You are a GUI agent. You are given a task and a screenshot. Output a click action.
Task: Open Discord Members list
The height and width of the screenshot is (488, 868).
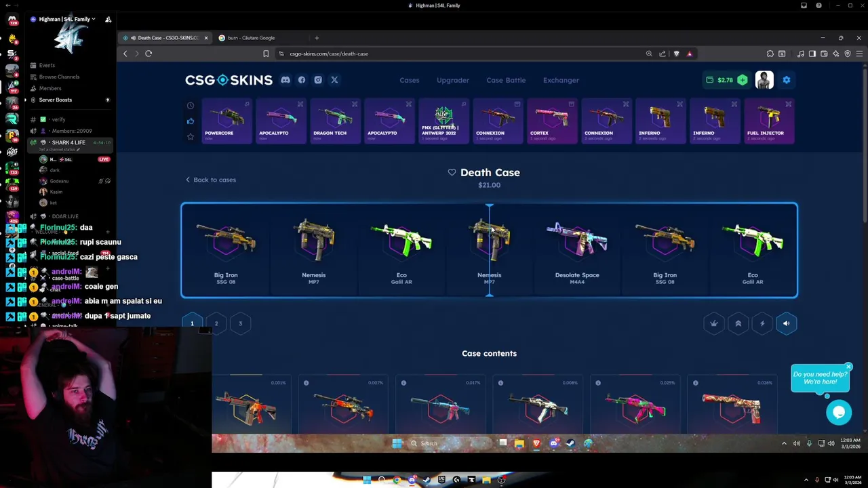[50, 88]
